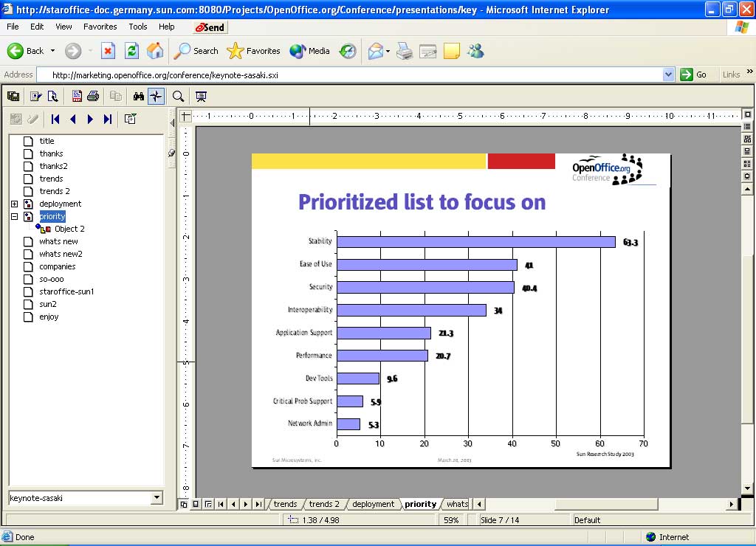This screenshot has width=756, height=546.
Task: Start the slide show presentation icon
Action: (200, 96)
